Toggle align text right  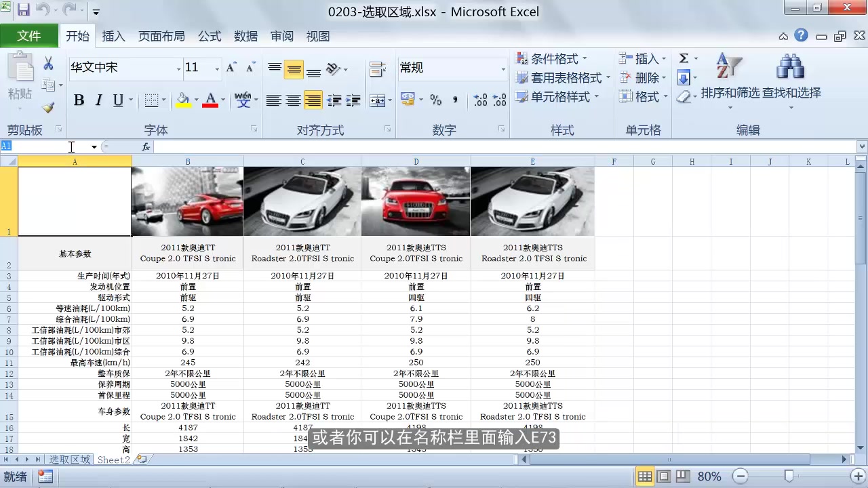coord(313,100)
